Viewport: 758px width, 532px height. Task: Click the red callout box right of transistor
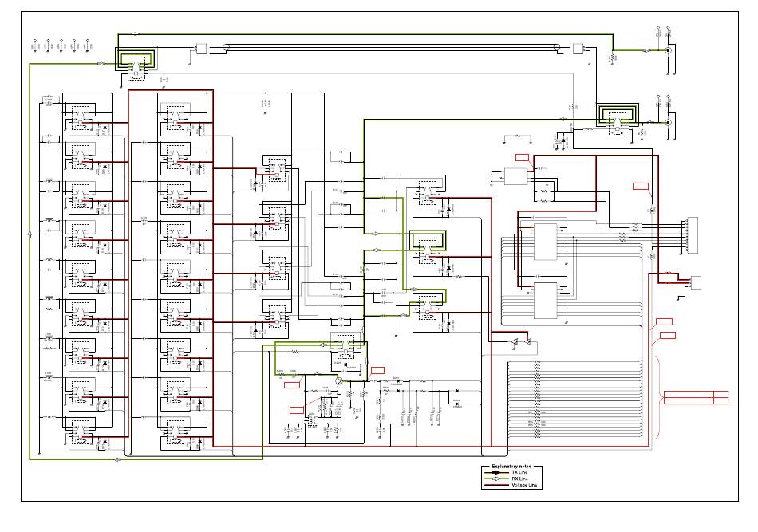(377, 369)
